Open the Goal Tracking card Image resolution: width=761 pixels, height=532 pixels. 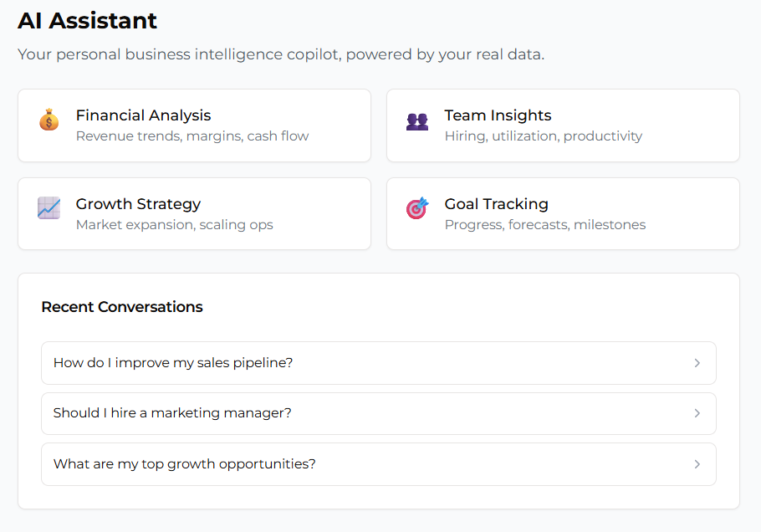tap(562, 213)
